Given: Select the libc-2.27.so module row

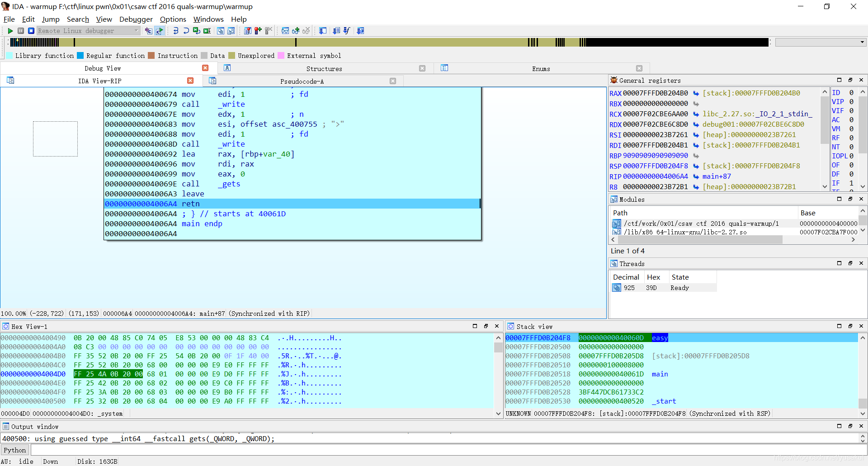Looking at the screenshot, I should pyautogui.click(x=734, y=232).
